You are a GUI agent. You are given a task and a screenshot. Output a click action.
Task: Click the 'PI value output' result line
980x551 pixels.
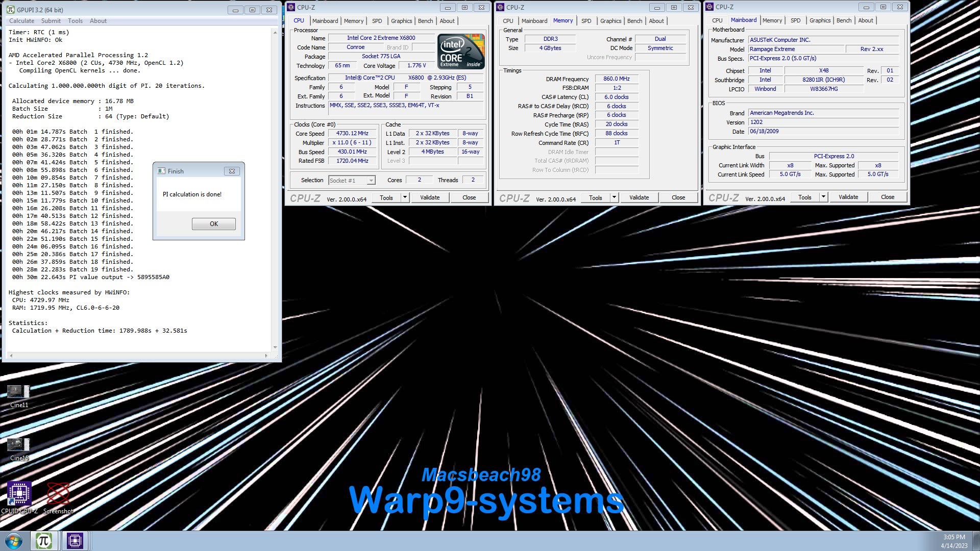91,277
